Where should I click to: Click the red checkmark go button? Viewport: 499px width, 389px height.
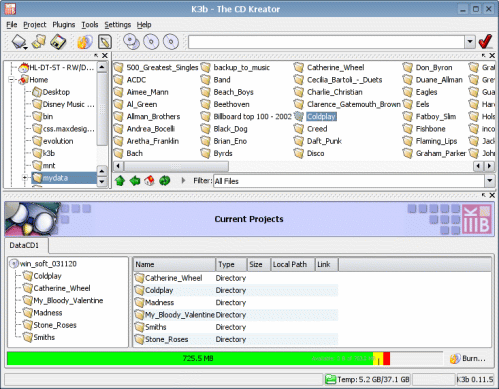point(485,42)
